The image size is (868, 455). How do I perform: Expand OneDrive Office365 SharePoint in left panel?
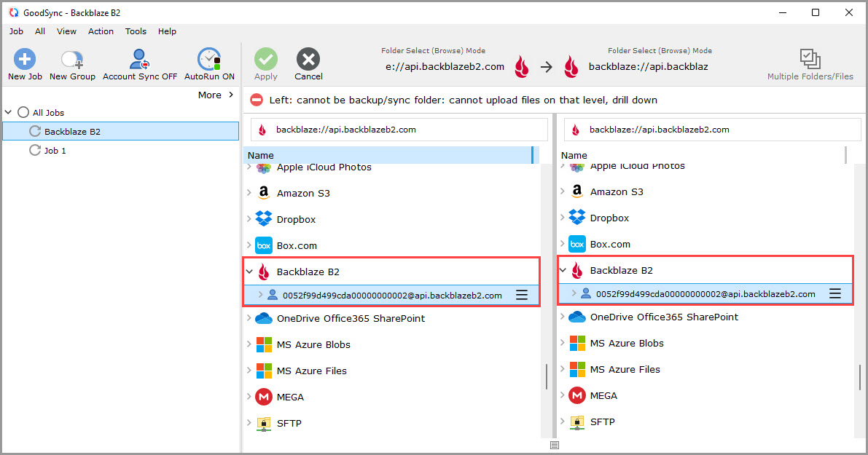[x=249, y=318]
